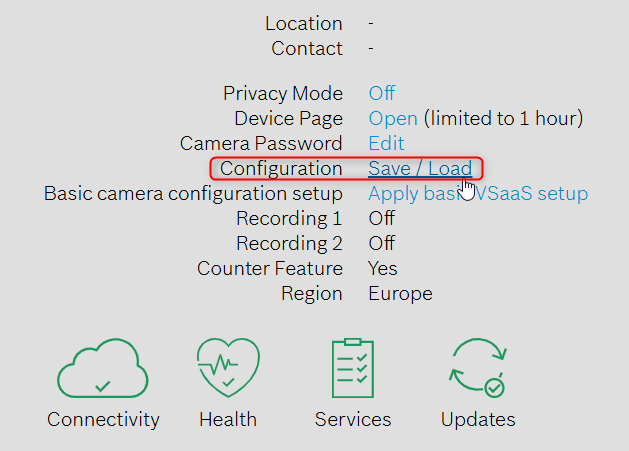Click the Contact dash value
Viewport: 629px width, 451px height.
tap(371, 48)
